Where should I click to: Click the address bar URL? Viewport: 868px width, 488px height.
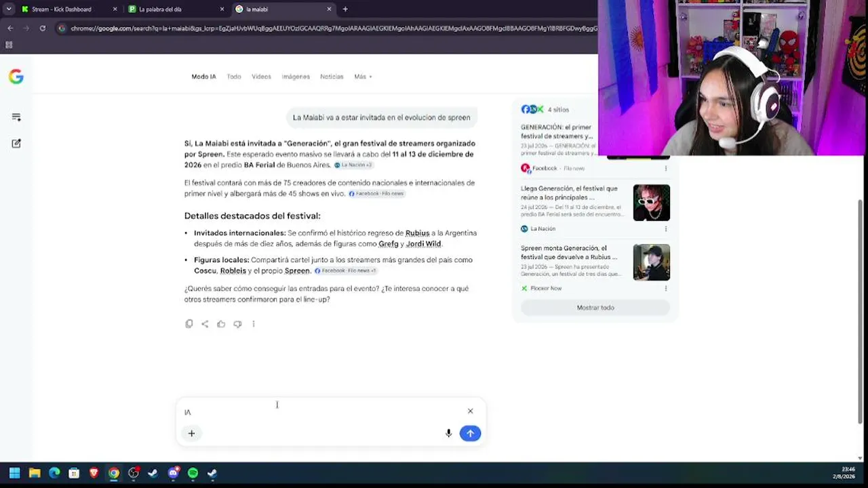(333, 28)
